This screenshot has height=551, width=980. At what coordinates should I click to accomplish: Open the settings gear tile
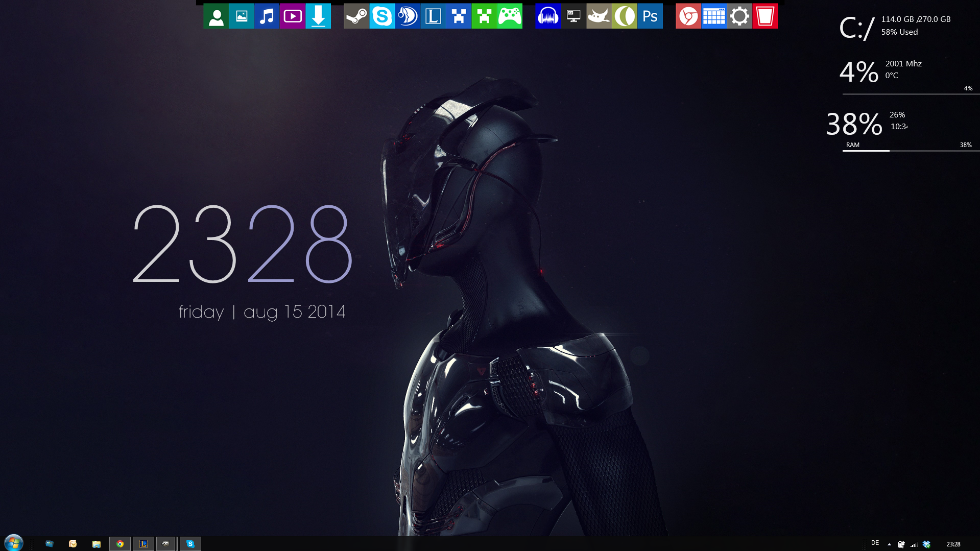739,16
